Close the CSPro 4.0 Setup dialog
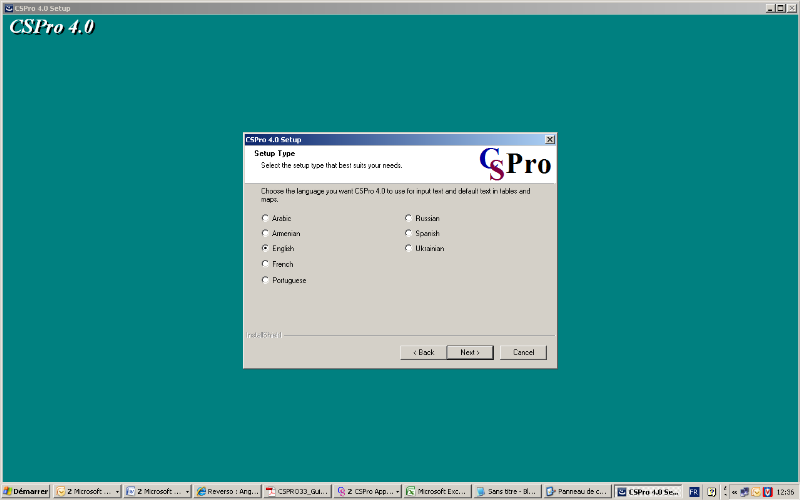The width and height of the screenshot is (800, 500). click(549, 139)
